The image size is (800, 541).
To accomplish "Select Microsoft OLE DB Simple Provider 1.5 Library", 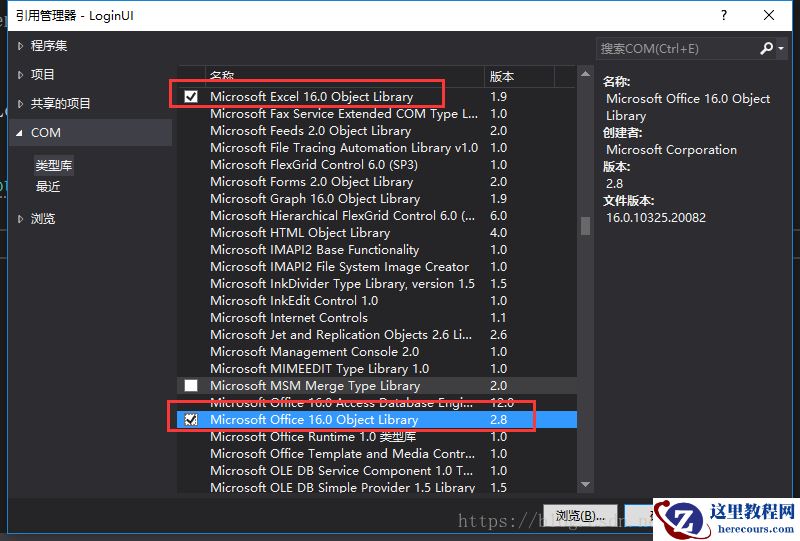I will (378, 487).
